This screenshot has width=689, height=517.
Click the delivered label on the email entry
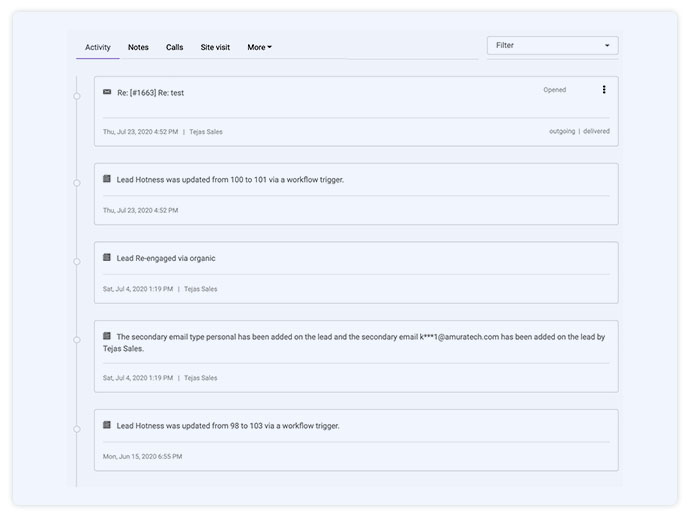[x=596, y=131]
